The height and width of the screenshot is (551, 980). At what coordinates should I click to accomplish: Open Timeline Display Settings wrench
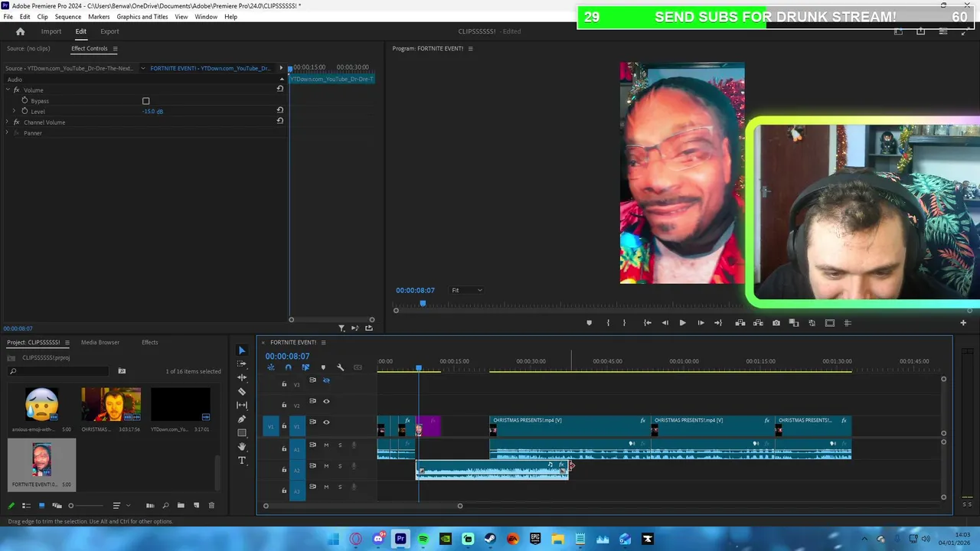[x=341, y=367]
